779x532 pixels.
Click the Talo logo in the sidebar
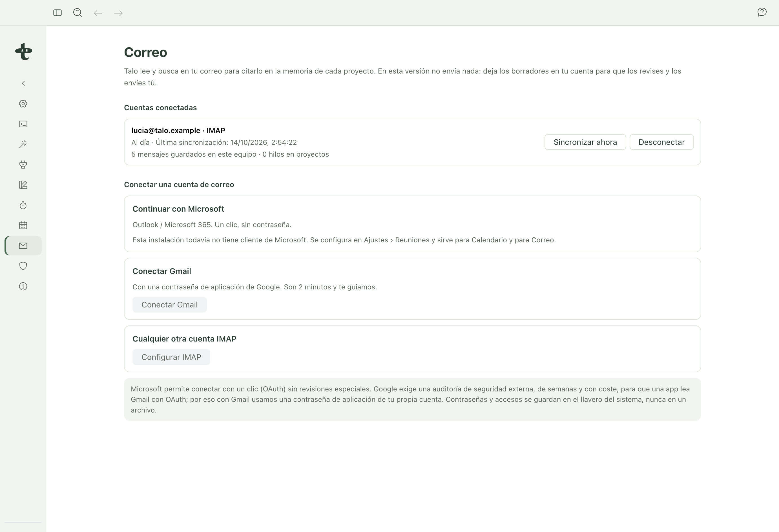[23, 51]
